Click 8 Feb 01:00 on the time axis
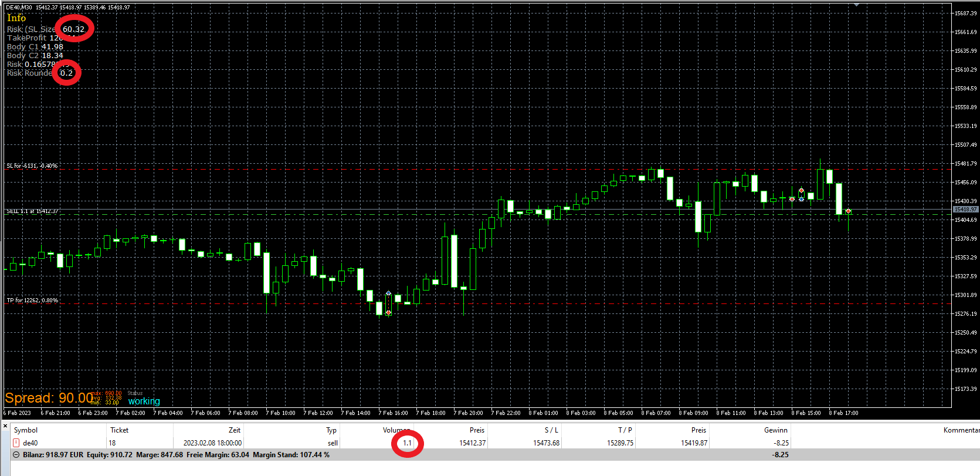980x476 pixels. [x=543, y=413]
